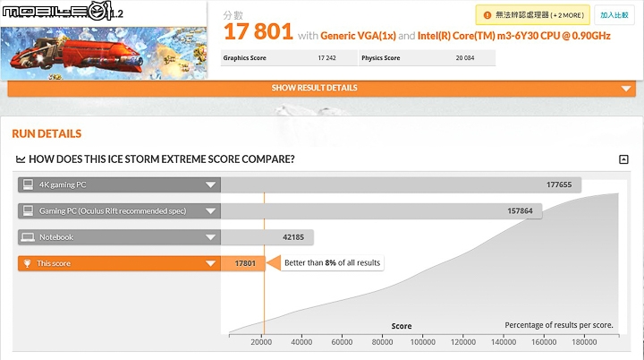Click the 157864 score bar value
The height and width of the screenshot is (360, 644).
click(520, 210)
